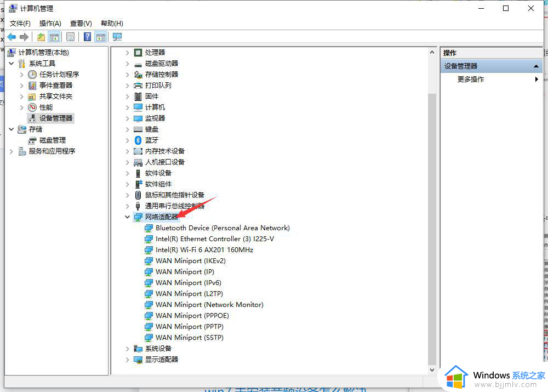
Task: Click the 鼠标和其他指针设备 mouse icon
Action: click(138, 195)
